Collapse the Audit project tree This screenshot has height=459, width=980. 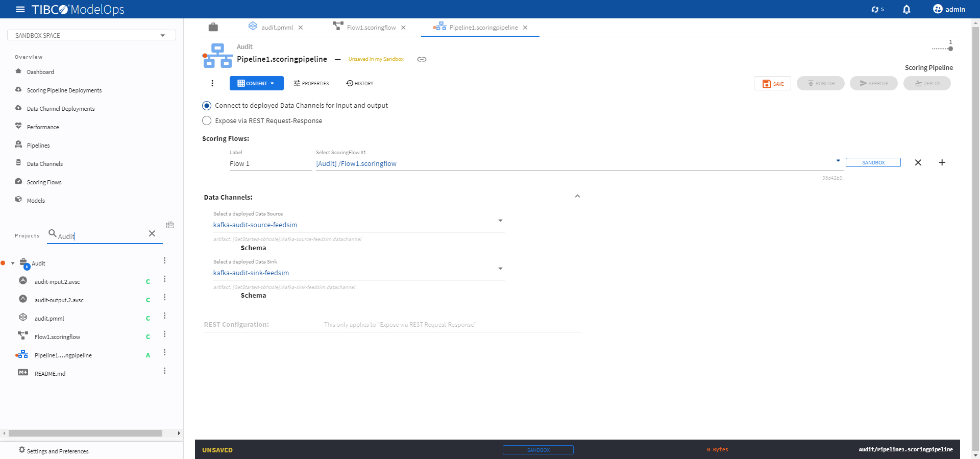(13, 263)
